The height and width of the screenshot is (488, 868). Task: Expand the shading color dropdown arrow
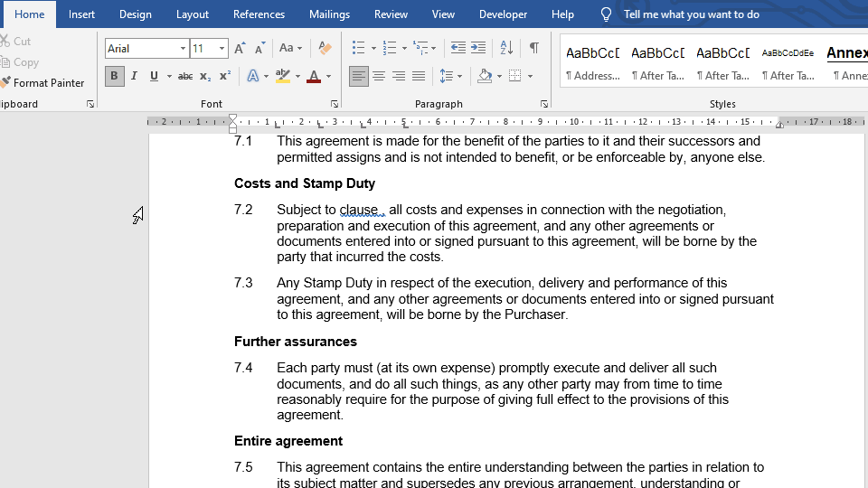tap(499, 76)
